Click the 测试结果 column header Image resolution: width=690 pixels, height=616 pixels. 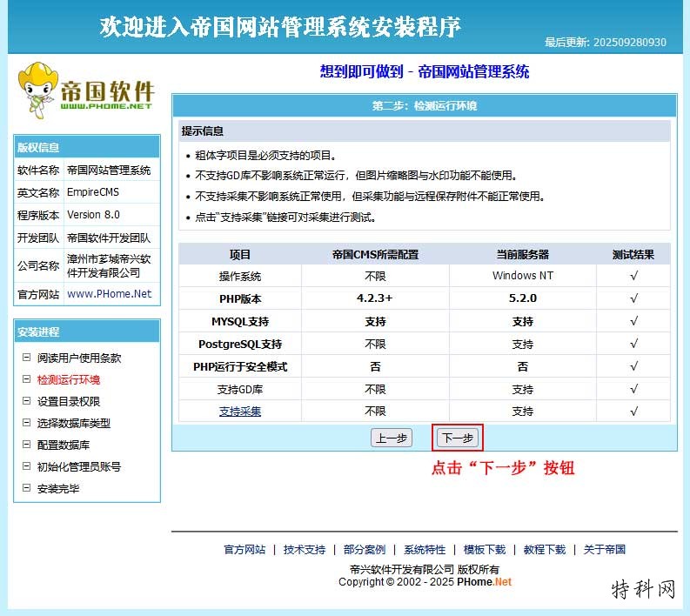point(633,254)
